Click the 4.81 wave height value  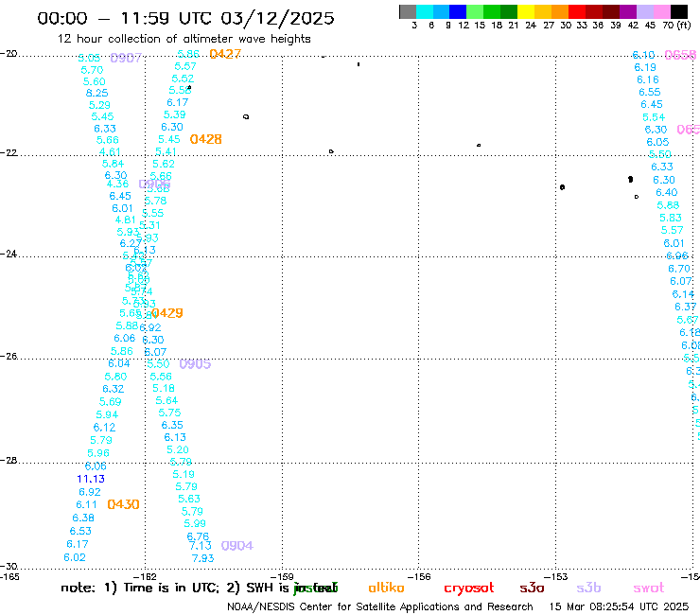pos(125,220)
